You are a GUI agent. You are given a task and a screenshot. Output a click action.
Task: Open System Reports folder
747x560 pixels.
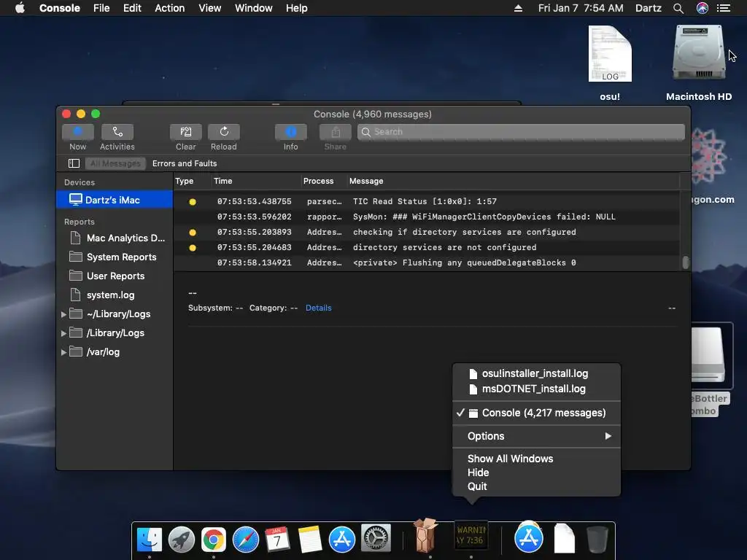tap(113, 257)
